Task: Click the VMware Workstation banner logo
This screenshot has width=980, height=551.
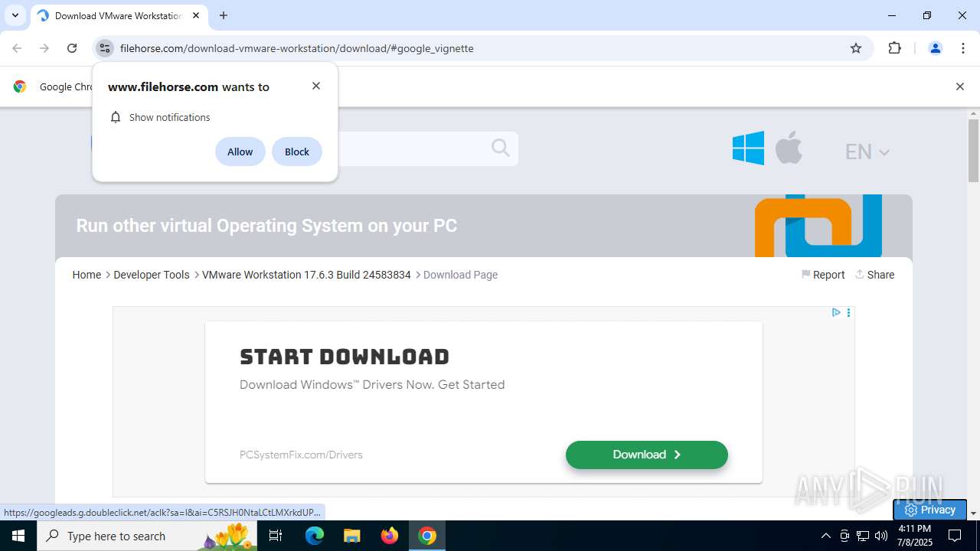Action: click(818, 226)
